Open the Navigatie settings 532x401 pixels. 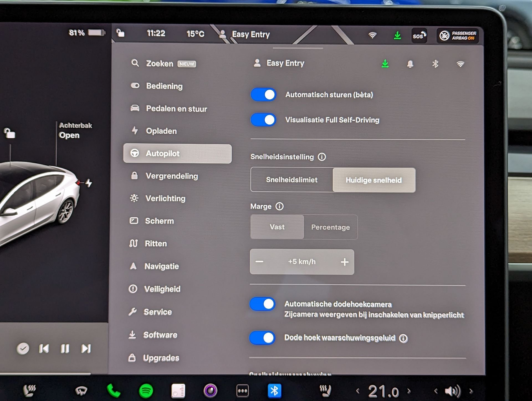[x=154, y=266]
